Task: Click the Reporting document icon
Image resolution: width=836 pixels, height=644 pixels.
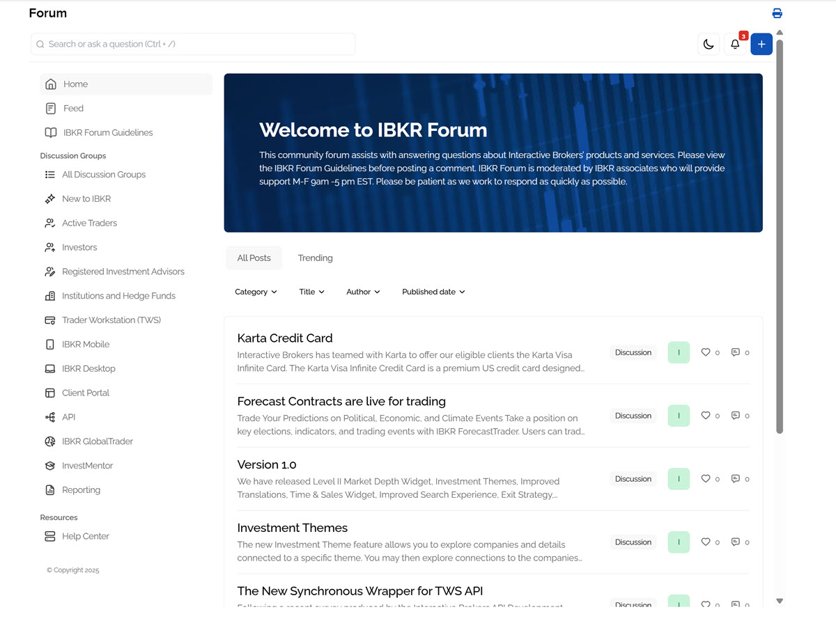Action: [x=49, y=489]
